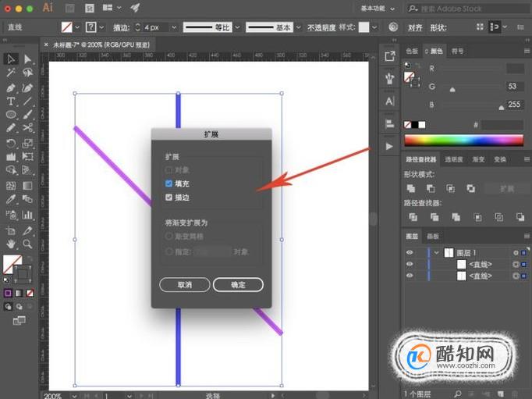Select the Zoom magnifier tool
The height and width of the screenshot is (399, 532).
pyautogui.click(x=27, y=244)
